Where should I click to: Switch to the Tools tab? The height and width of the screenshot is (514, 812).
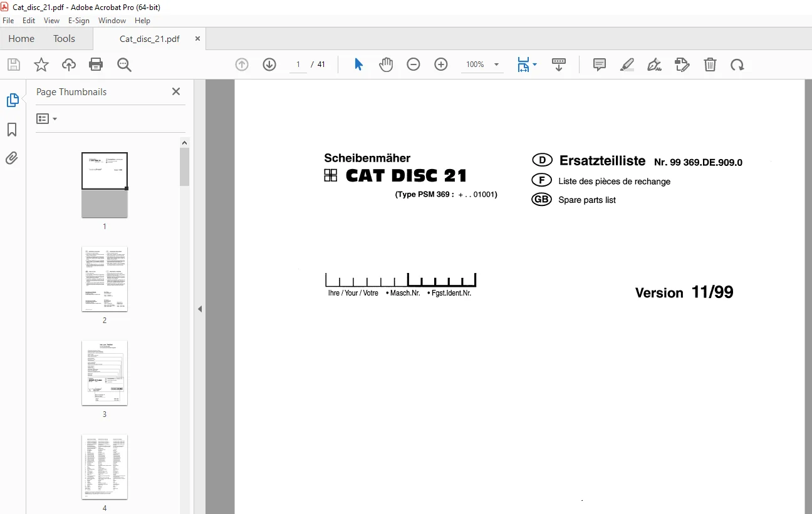pyautogui.click(x=64, y=39)
